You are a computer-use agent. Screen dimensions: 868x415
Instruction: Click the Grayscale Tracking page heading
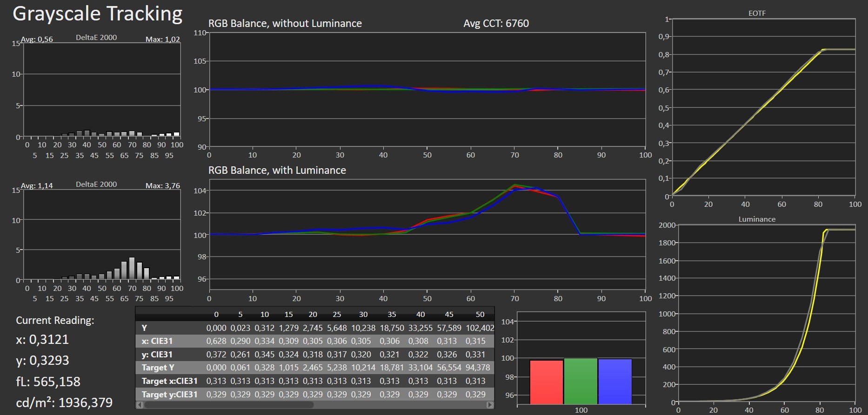click(x=97, y=14)
